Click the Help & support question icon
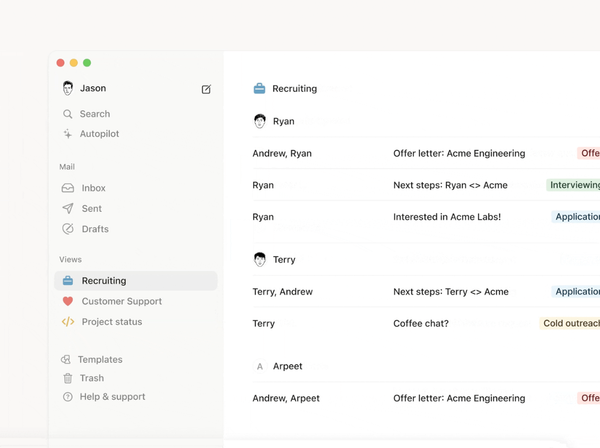The height and width of the screenshot is (448, 600). 67,397
